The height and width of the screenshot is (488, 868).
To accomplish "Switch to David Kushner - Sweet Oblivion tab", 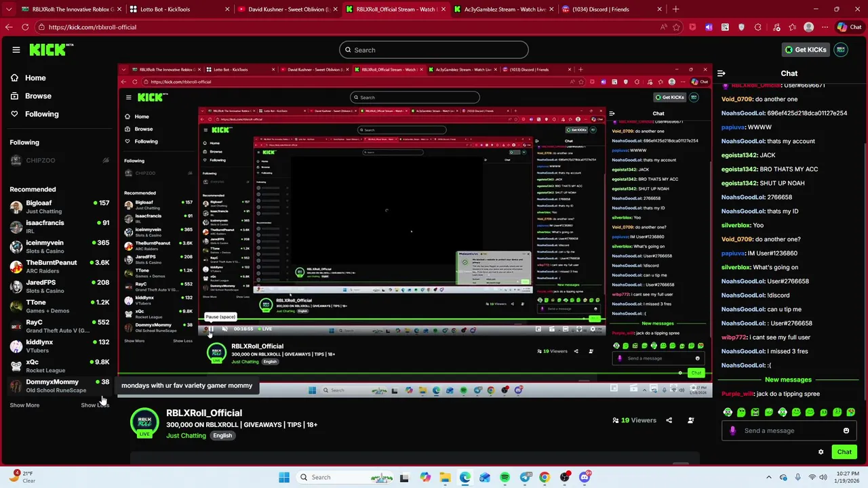I will [x=288, y=9].
